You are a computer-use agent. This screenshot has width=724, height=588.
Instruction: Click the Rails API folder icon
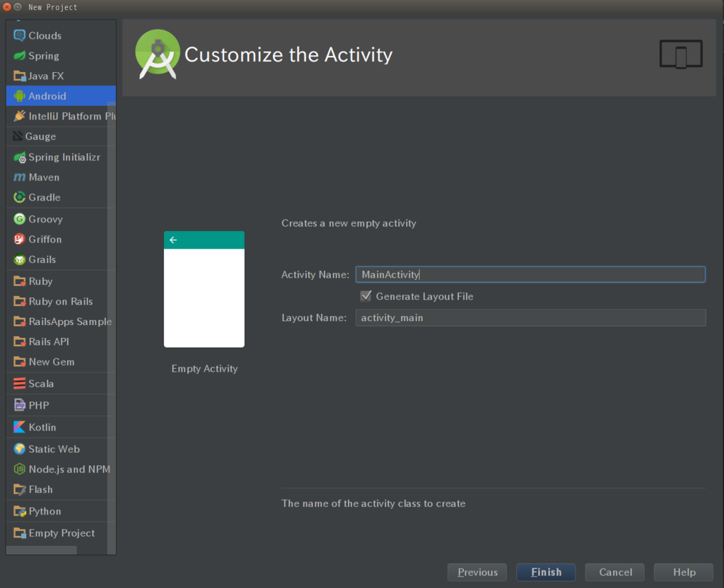(19, 341)
